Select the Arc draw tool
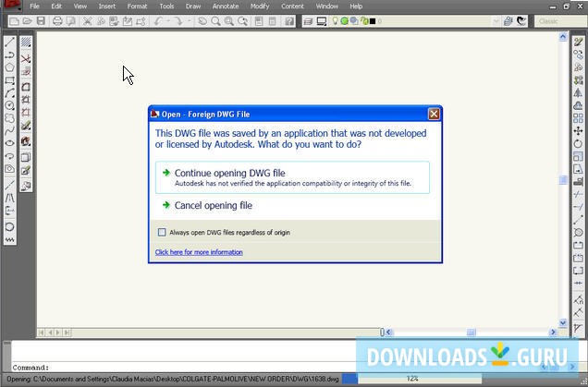 [x=10, y=93]
